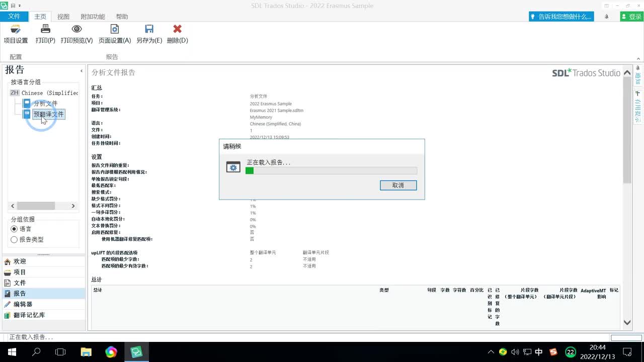Select the 预翻译文件 report item
The image size is (644, 362).
(x=49, y=114)
